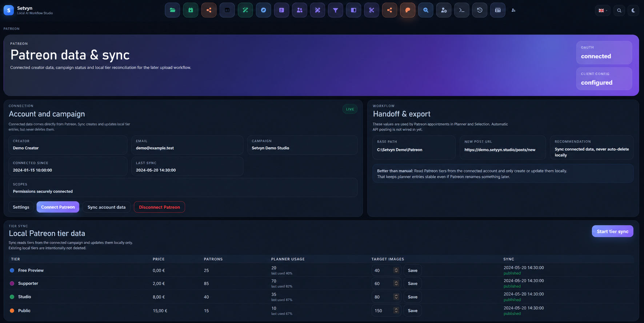The image size is (644, 323).
Task: Open the user settings gear icon
Action: pyautogui.click(x=444, y=10)
